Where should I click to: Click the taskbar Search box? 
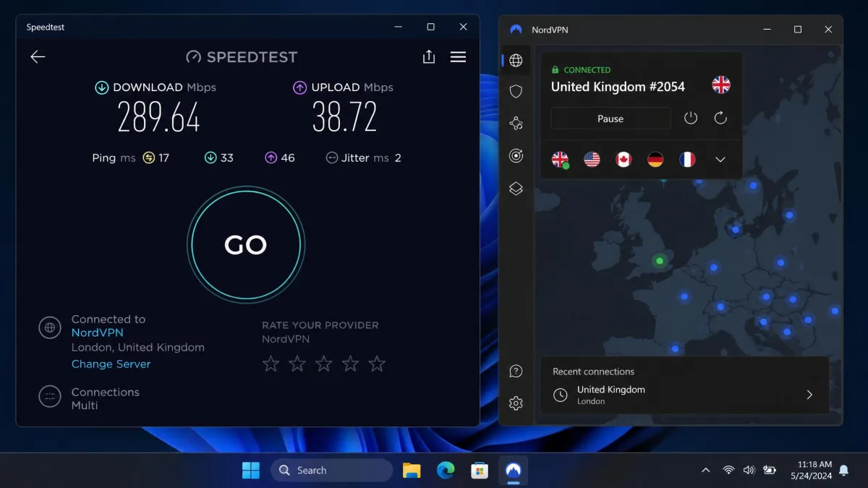point(331,470)
